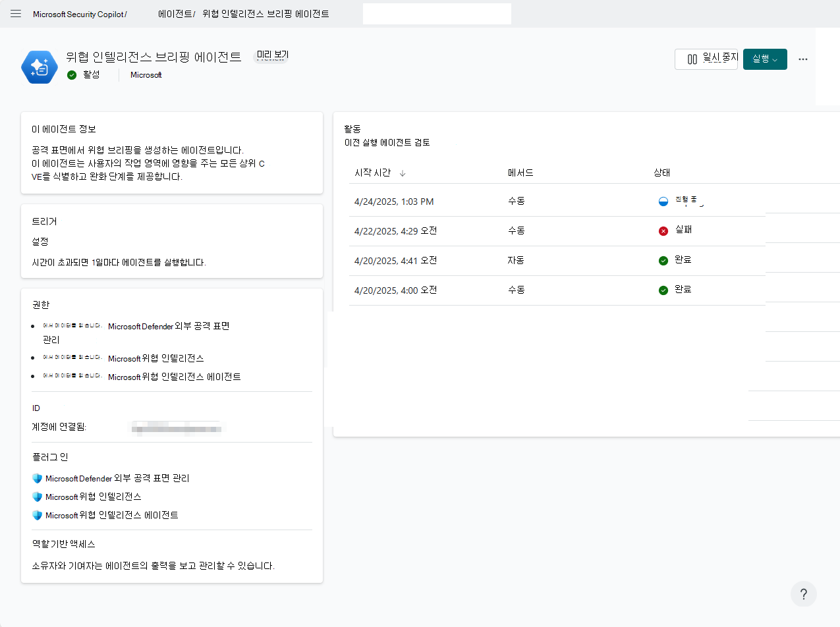Click the Threat Intelligence Briefing agent logo

click(40, 67)
